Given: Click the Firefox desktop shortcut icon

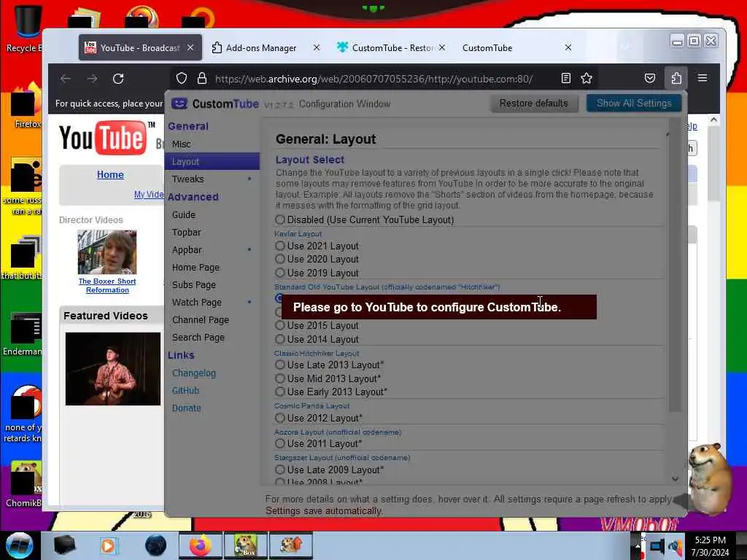Looking at the screenshot, I should [x=27, y=100].
